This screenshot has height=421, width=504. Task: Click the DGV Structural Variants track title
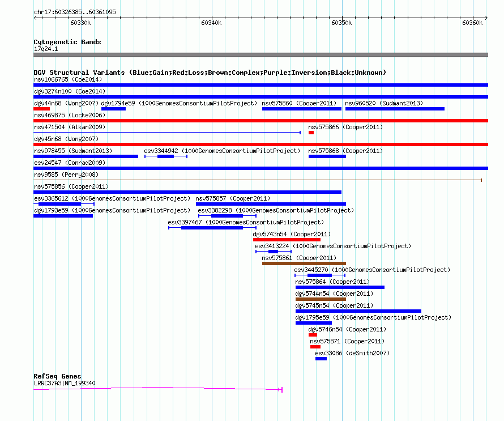point(210,73)
